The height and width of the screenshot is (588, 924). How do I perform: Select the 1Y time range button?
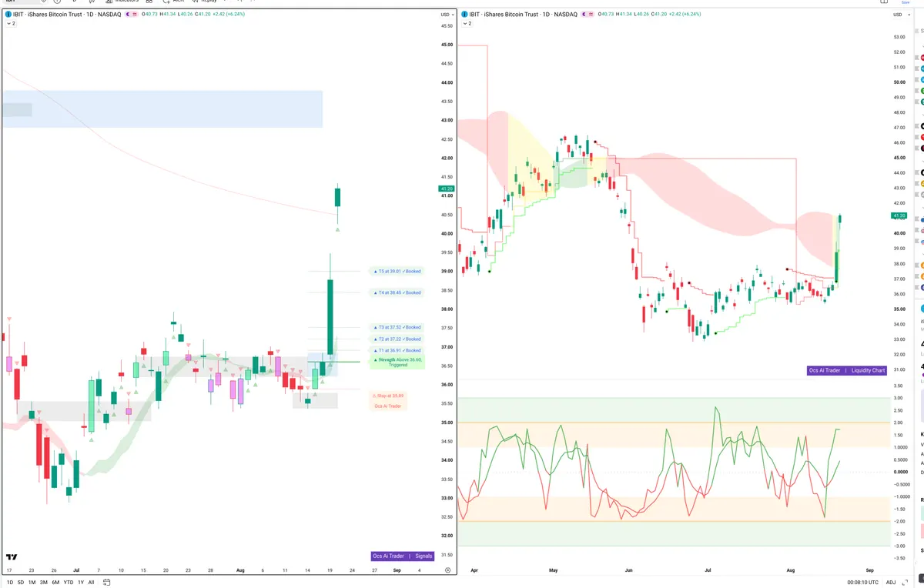81,582
